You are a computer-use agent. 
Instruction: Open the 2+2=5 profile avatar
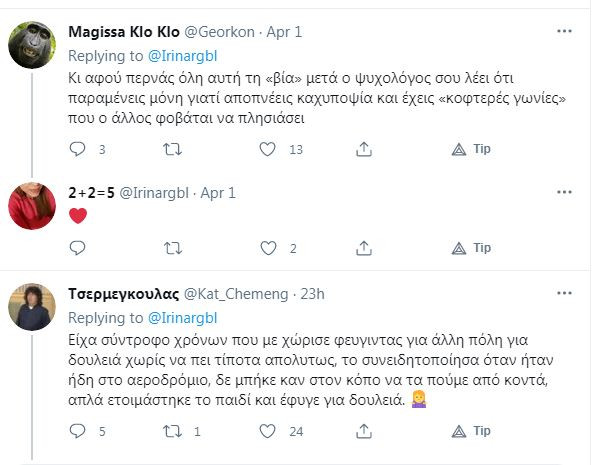(x=32, y=206)
